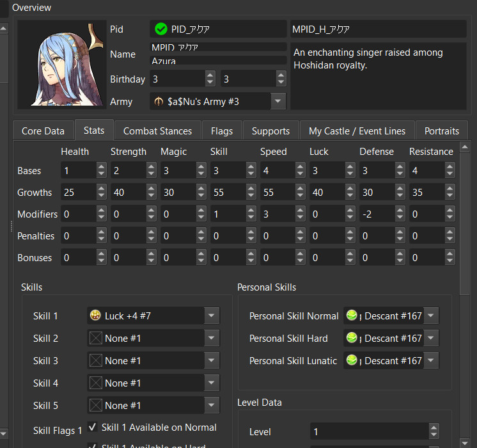Increase the Level stepper
477x448 pixels.
(x=434, y=428)
